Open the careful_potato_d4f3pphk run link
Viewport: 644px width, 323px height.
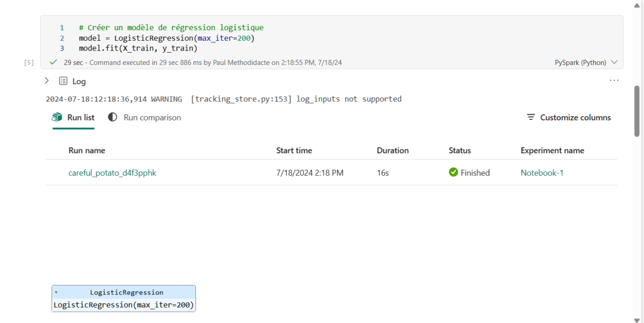[112, 173]
